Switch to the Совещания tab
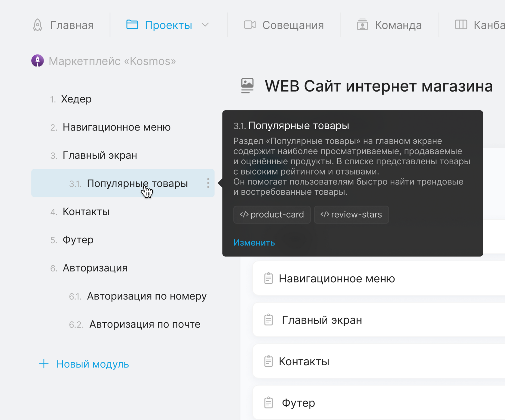 click(292, 25)
